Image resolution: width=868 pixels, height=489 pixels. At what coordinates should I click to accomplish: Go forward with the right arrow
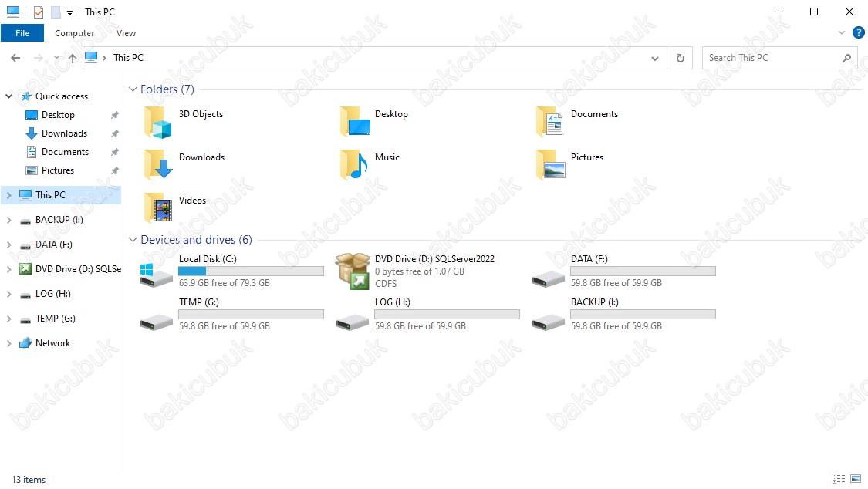pos(39,58)
